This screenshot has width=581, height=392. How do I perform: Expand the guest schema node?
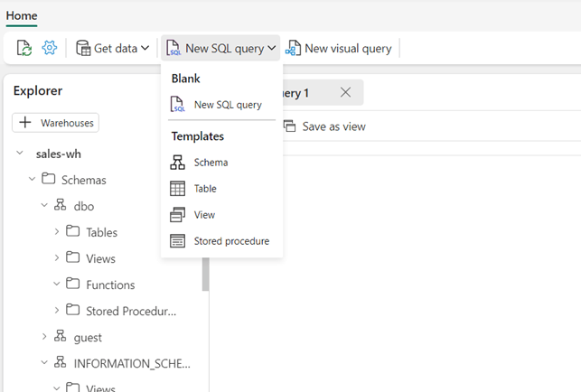tap(44, 337)
